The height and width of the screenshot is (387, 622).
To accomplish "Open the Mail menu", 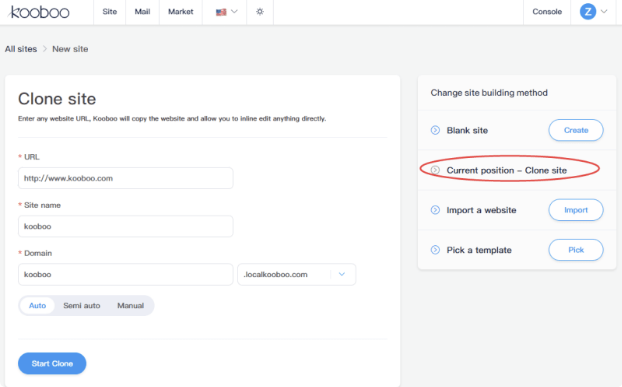I will [x=142, y=12].
